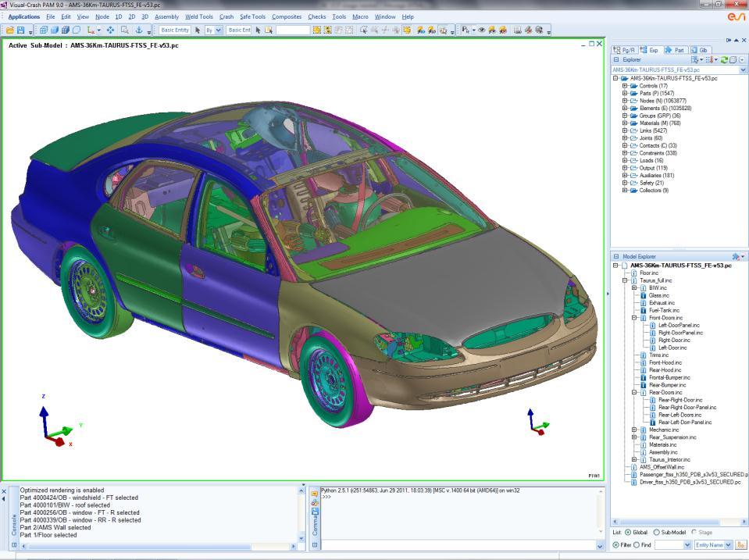Screen dimensions: 749x560
Task: Click the anchor icon in the toolbar
Action: pos(139,30)
